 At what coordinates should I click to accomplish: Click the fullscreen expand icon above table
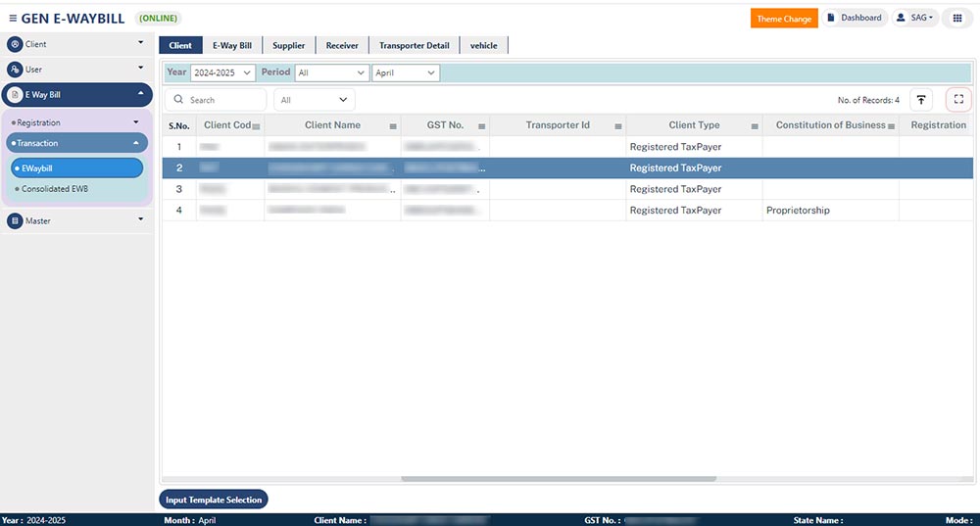pos(958,100)
